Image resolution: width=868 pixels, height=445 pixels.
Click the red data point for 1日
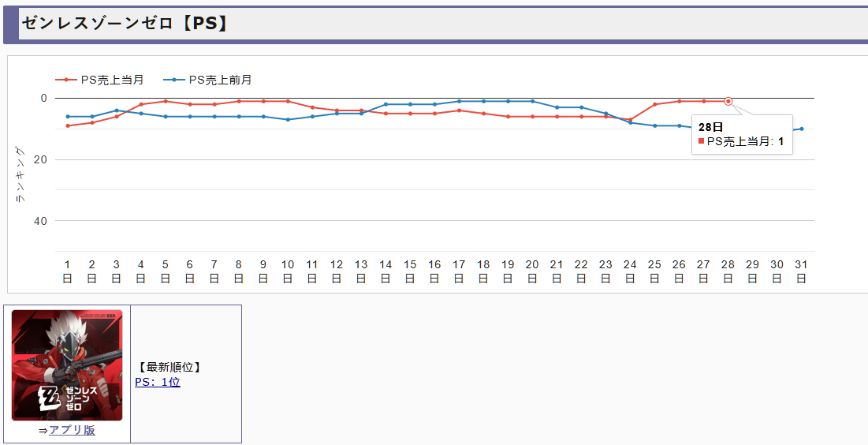point(68,125)
